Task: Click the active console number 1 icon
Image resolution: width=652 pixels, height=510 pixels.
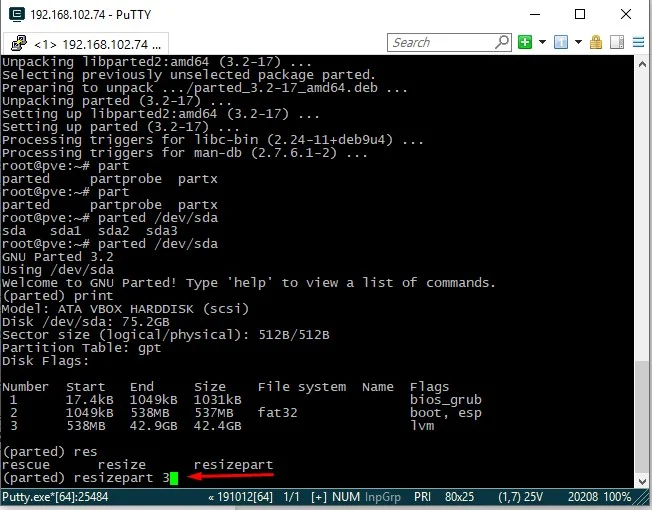Action: (x=561, y=42)
